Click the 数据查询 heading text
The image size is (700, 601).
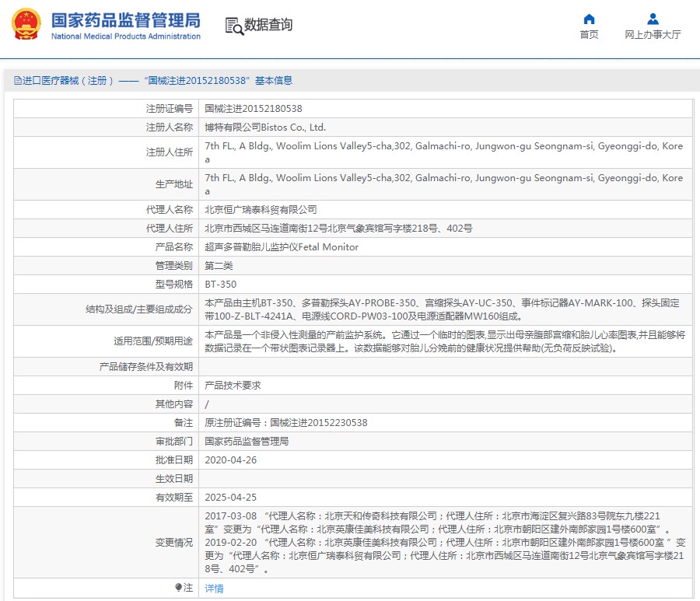click(268, 25)
